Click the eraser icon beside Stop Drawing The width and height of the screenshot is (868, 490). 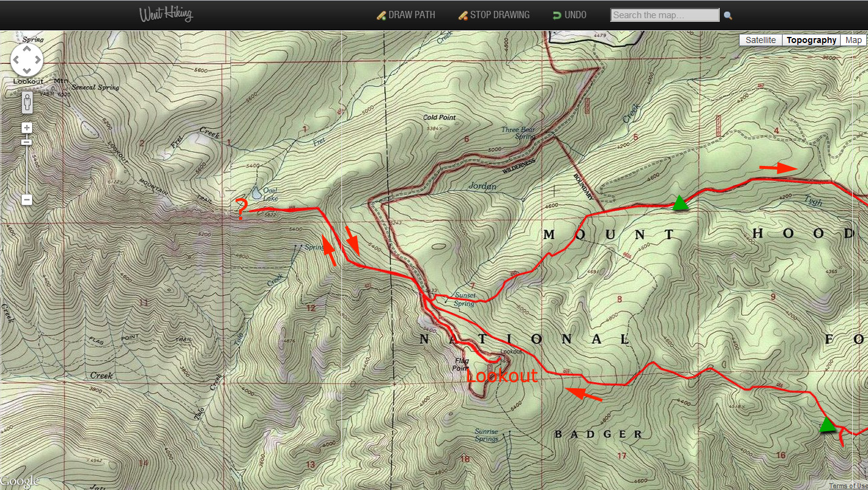pos(463,15)
